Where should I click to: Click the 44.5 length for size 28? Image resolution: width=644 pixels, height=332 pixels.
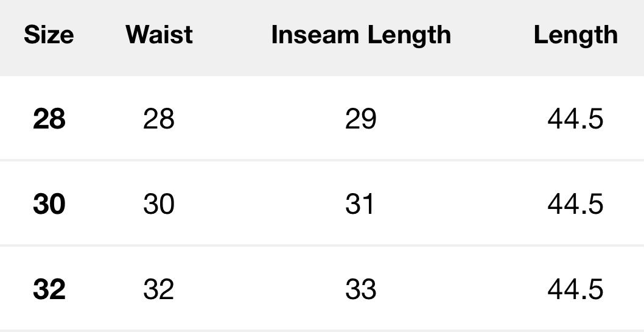coord(575,119)
